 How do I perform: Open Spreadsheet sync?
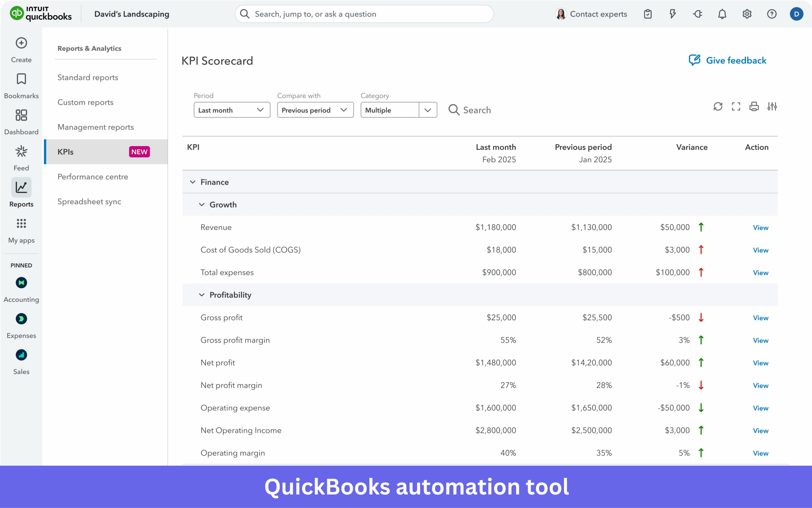coord(89,202)
